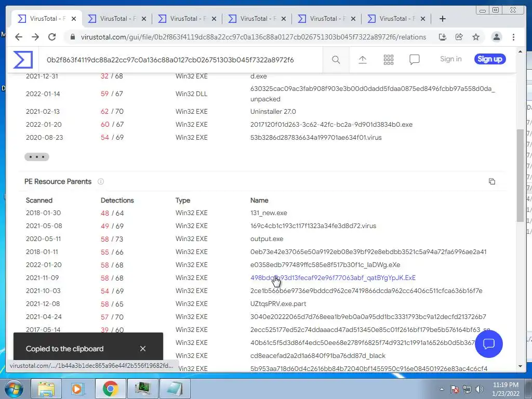The height and width of the screenshot is (399, 532).
Task: Click the Chrome taskbar icon
Action: (x=111, y=389)
